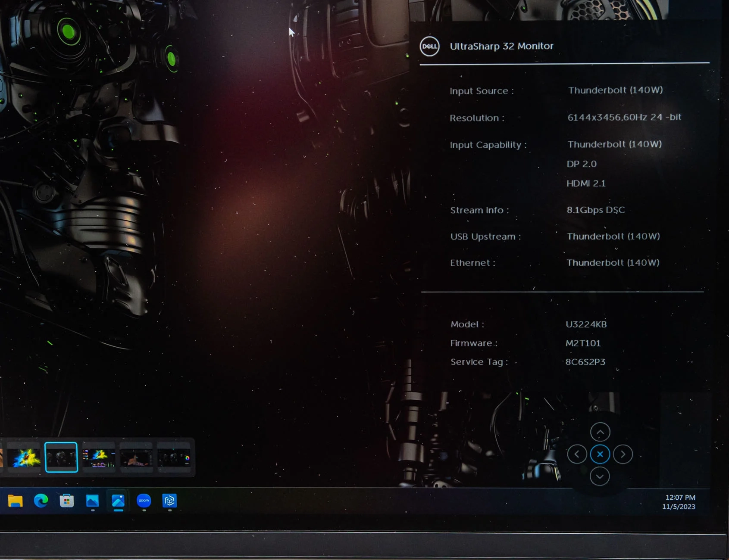Click the 'Resolution :' label
729x560 pixels.
pos(477,118)
